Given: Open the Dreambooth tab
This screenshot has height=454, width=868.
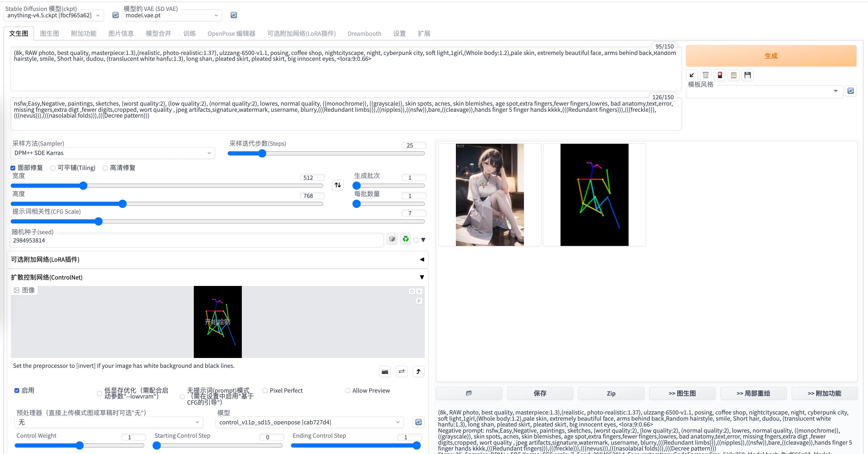Looking at the screenshot, I should (x=364, y=33).
